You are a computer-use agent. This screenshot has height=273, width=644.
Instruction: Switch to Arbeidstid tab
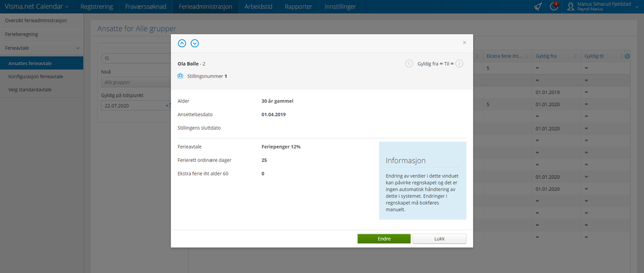[258, 6]
